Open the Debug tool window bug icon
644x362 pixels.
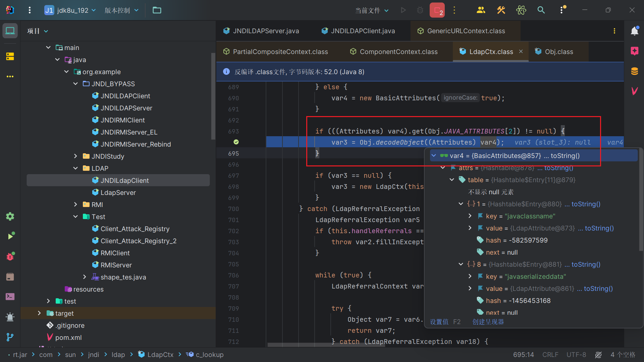tap(10, 257)
